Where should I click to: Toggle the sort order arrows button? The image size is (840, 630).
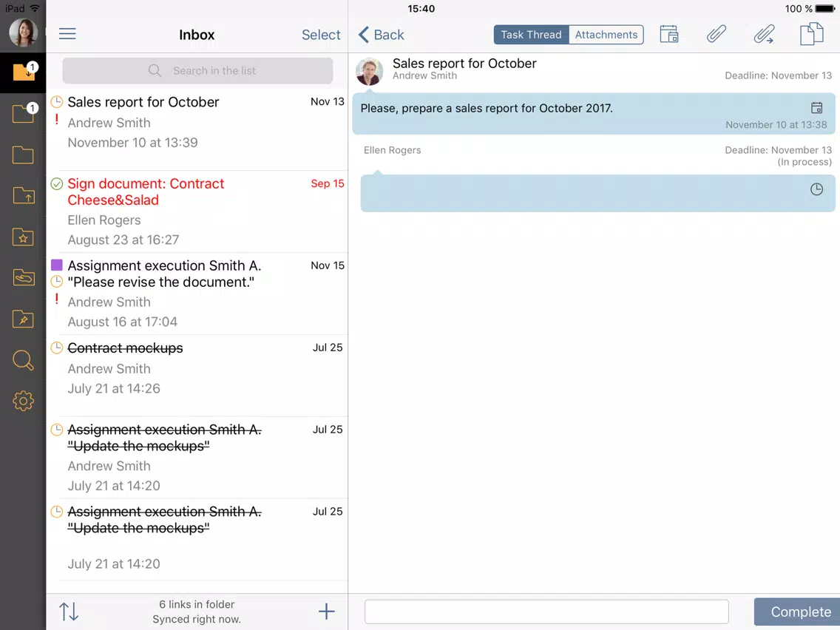click(69, 612)
